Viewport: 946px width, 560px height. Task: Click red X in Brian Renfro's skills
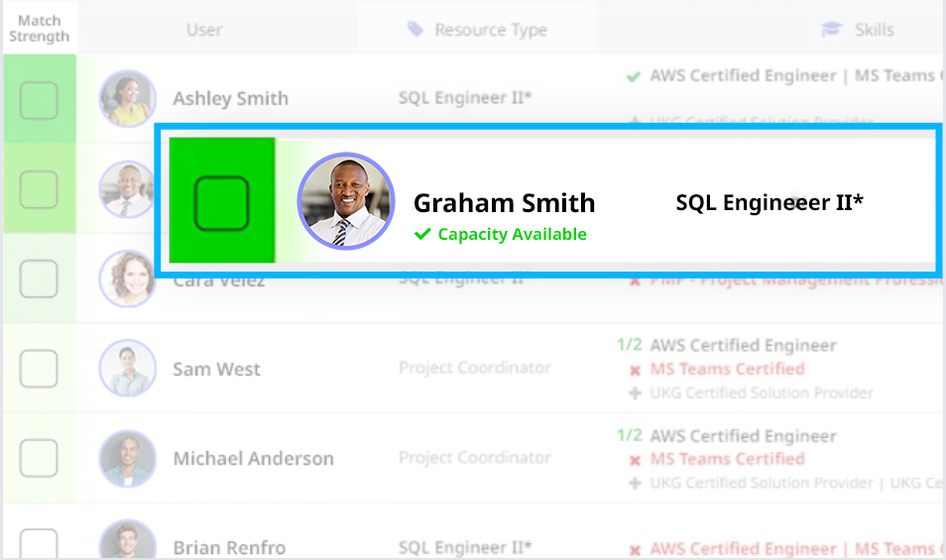coord(635,550)
